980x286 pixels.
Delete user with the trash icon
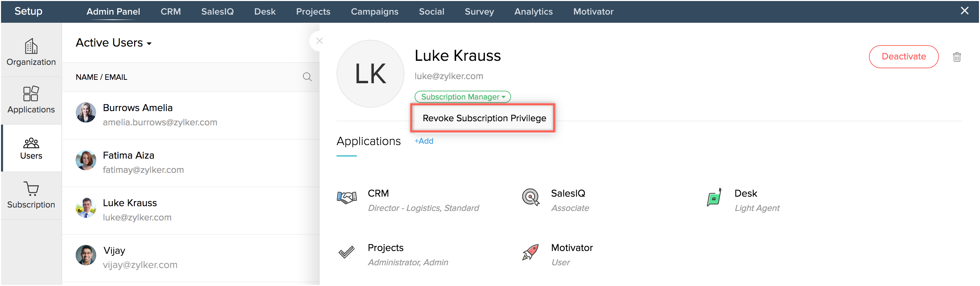click(957, 57)
